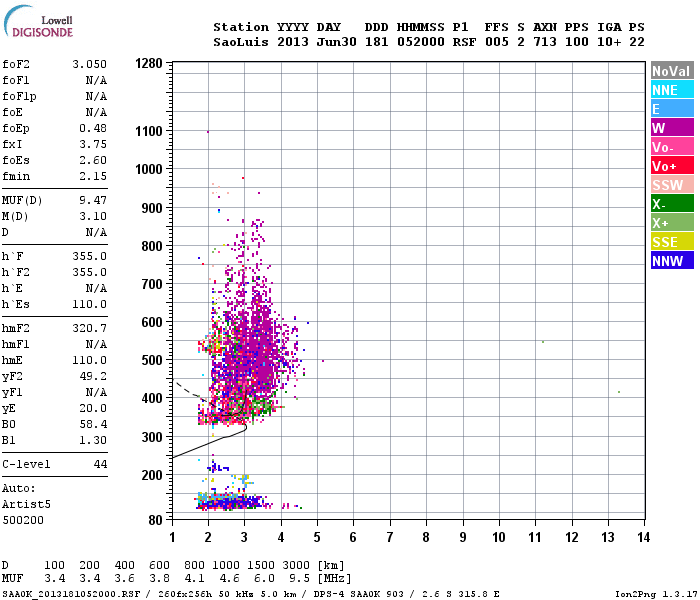Click the 052000 time stamp
The width and height of the screenshot is (700, 600).
click(421, 42)
